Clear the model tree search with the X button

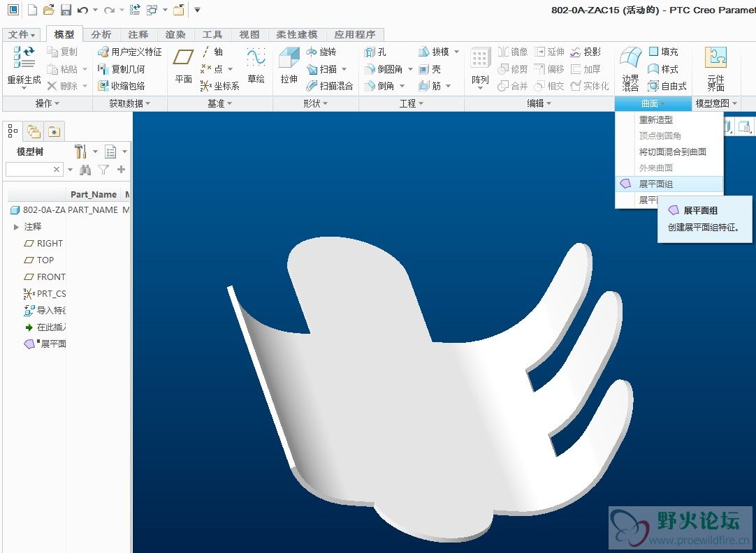(x=57, y=170)
